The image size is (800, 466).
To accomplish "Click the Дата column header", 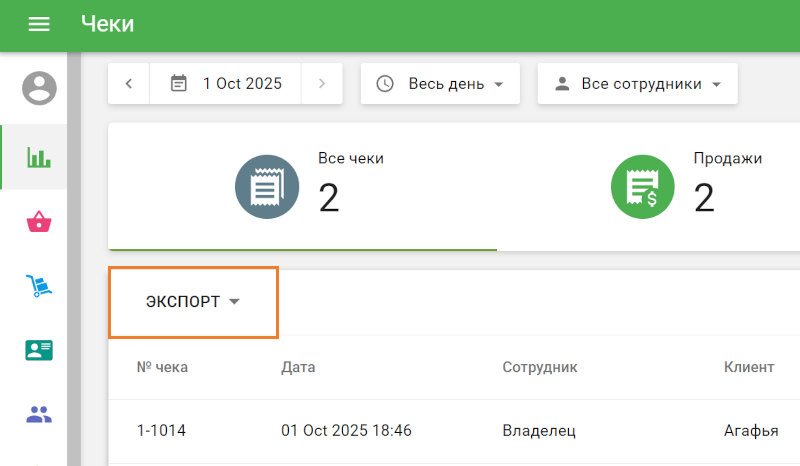I will click(298, 367).
